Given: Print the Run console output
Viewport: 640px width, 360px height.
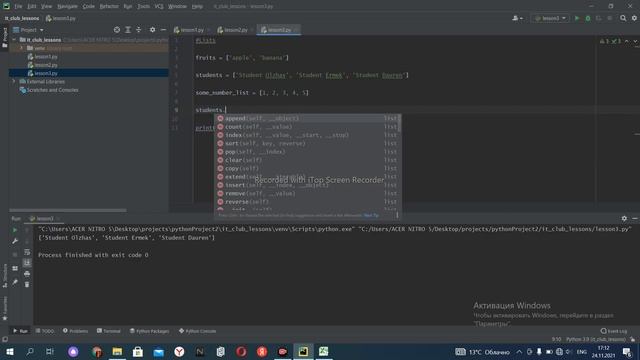Looking at the screenshot, I should [x=27, y=273].
